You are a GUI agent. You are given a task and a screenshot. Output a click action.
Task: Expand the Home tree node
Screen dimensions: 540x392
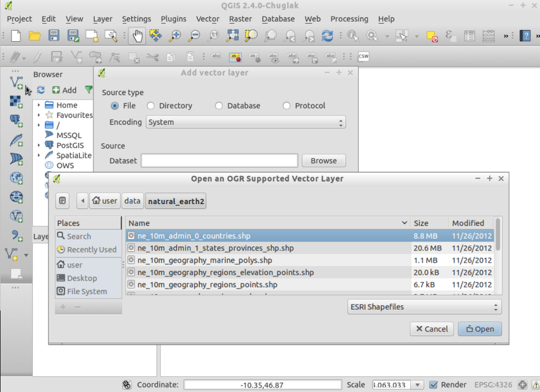point(39,104)
